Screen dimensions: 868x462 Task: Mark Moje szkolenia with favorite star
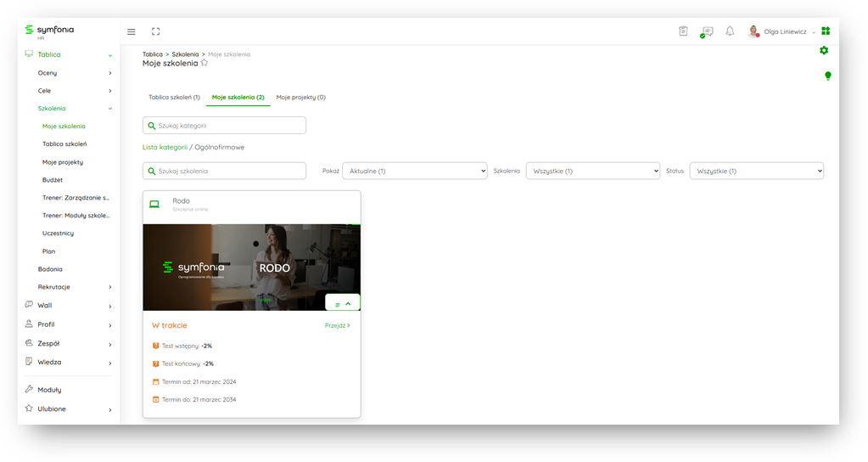(x=204, y=63)
